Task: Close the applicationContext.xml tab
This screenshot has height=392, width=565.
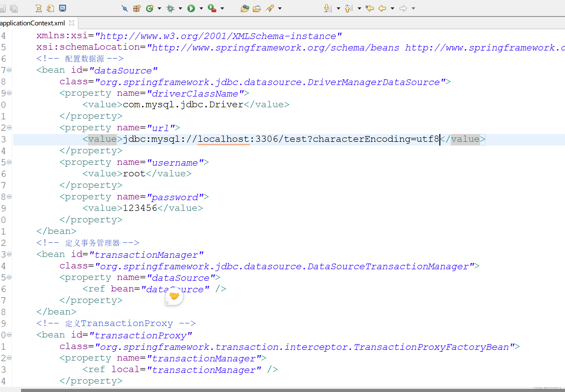Action: [71, 23]
